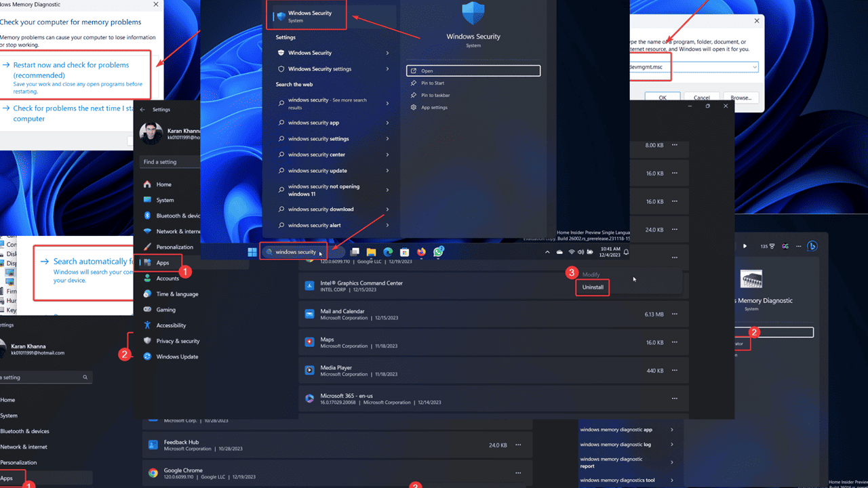Open App settings for Windows Security
Screen dimensions: 868x488
(434, 107)
